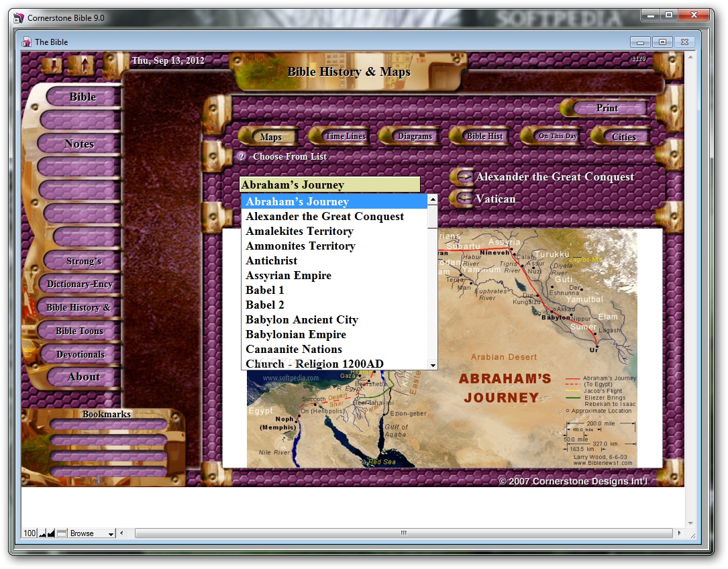This screenshot has width=728, height=569.
Task: Click the Choose From List label
Action: point(290,156)
